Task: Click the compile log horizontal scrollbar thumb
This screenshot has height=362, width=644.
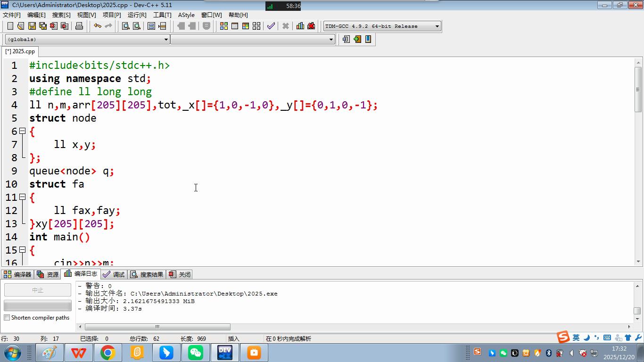Action: point(157,327)
